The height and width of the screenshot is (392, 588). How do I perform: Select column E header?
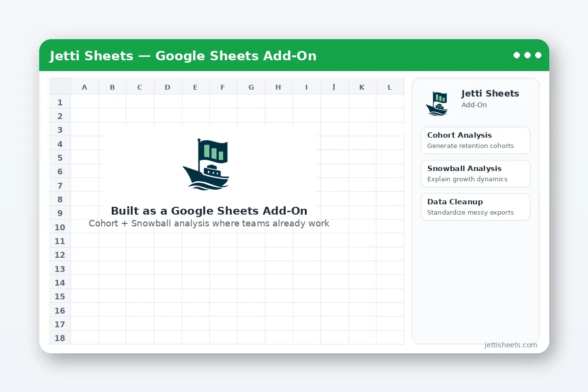pyautogui.click(x=195, y=87)
